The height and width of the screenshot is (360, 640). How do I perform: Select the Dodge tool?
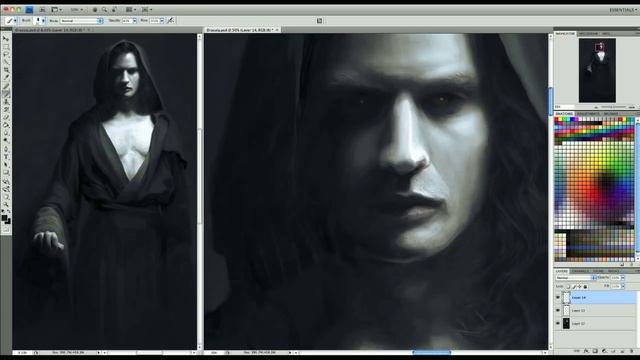(x=6, y=141)
